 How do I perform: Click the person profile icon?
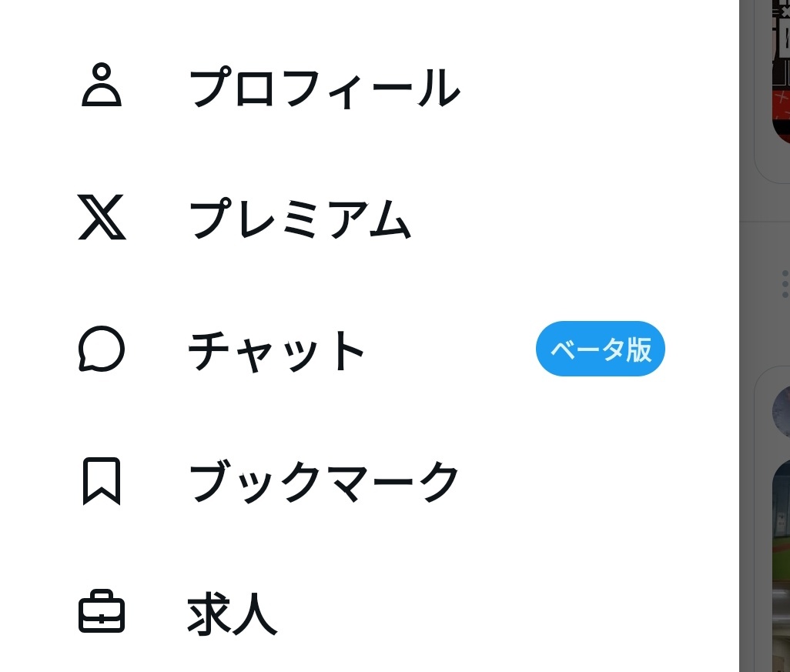[x=102, y=85]
